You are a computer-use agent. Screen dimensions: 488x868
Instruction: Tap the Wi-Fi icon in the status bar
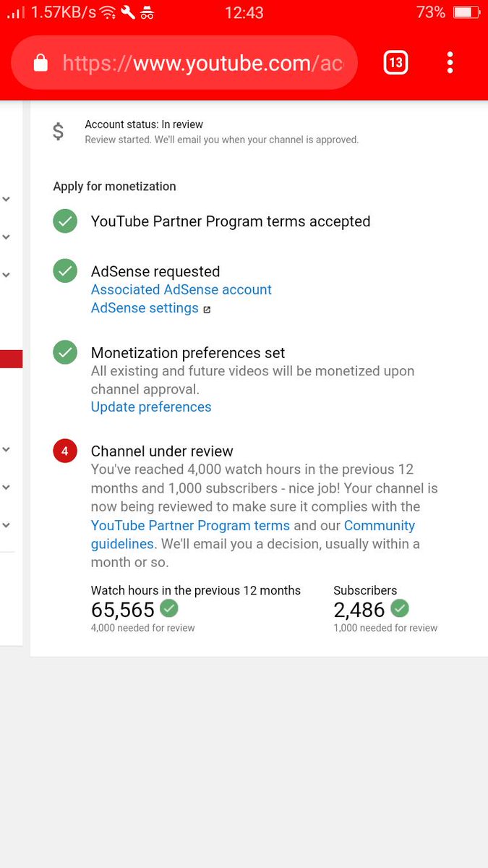[x=108, y=12]
